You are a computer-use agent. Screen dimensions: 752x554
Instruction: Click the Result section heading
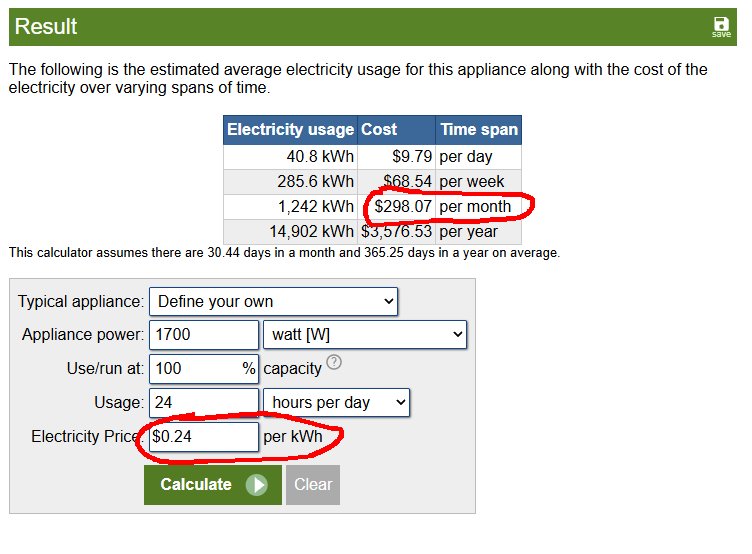pos(46,27)
